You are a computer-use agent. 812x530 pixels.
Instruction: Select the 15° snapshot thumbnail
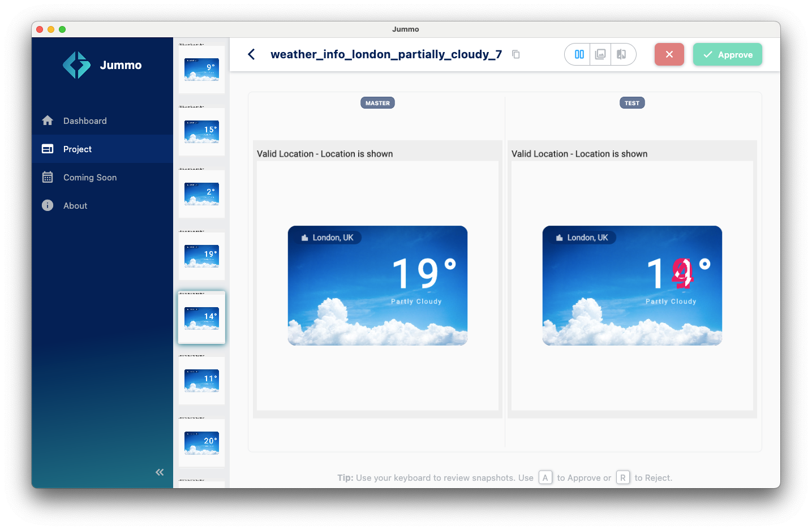(201, 131)
